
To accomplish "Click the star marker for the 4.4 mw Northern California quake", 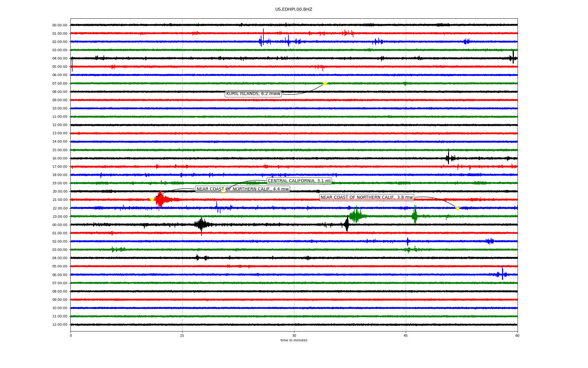I will 152,200.
